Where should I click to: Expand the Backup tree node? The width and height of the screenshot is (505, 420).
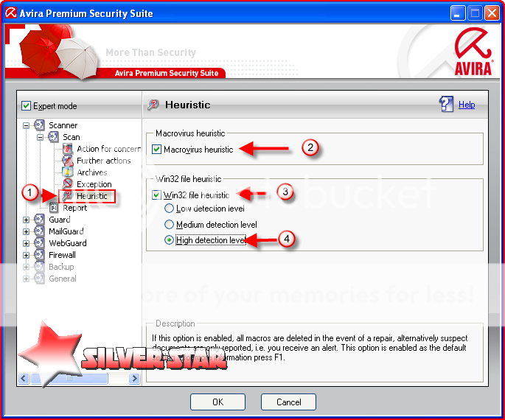26,267
